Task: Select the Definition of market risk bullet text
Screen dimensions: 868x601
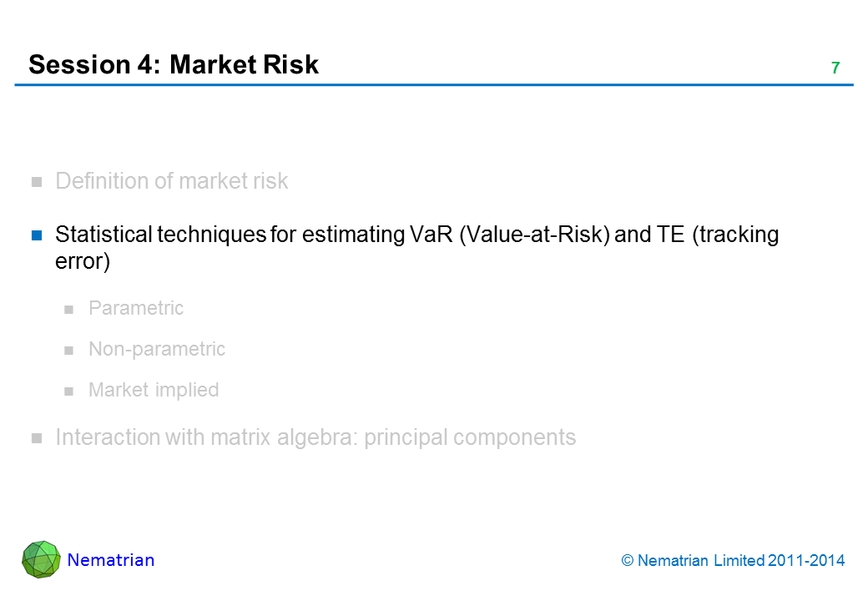Action: [171, 181]
